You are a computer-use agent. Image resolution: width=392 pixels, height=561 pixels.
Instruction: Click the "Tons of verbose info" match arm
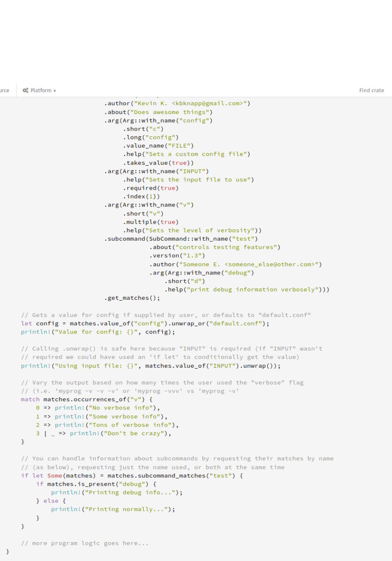coord(107,425)
